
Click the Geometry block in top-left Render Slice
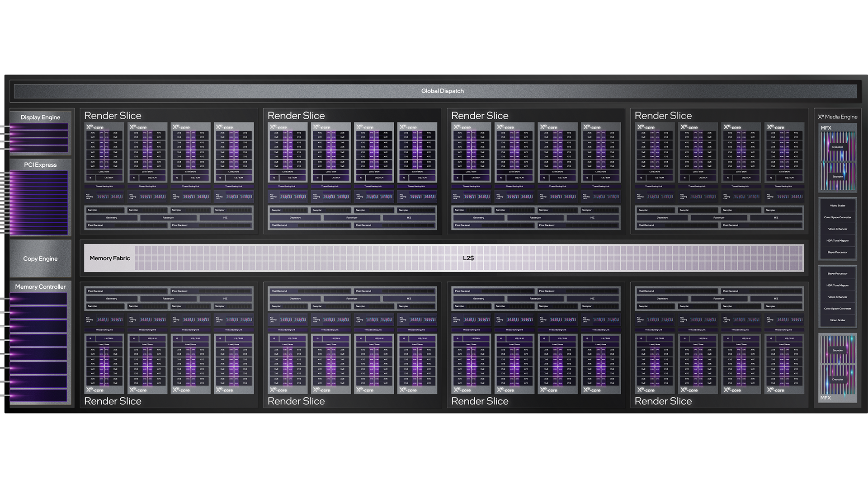pos(111,217)
